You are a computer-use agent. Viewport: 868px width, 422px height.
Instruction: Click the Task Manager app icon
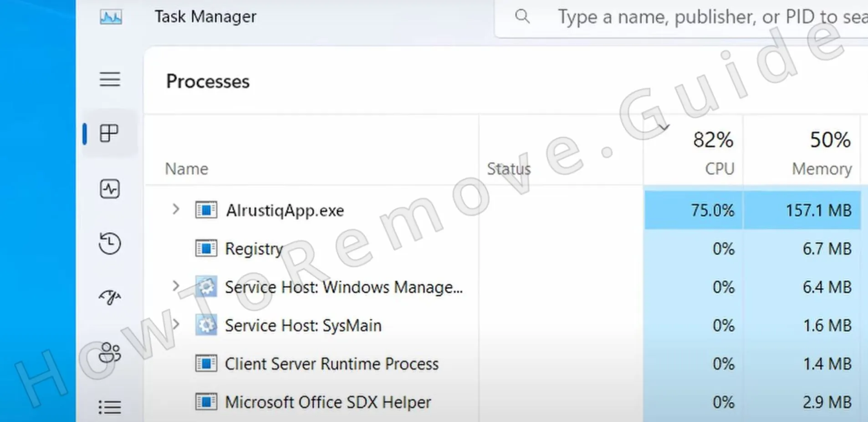tap(111, 17)
